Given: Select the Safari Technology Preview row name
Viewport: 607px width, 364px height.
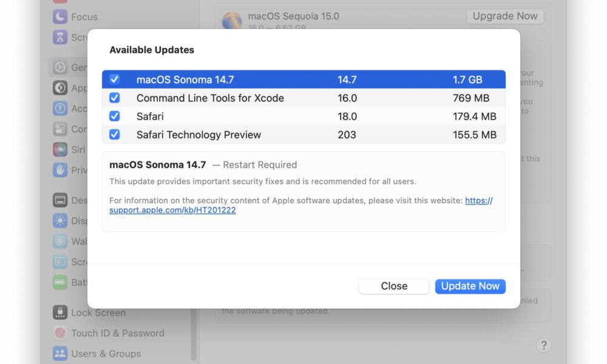Looking at the screenshot, I should pyautogui.click(x=198, y=135).
